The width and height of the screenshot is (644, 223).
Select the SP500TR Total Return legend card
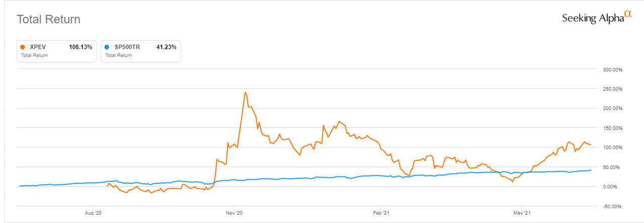[141, 51]
